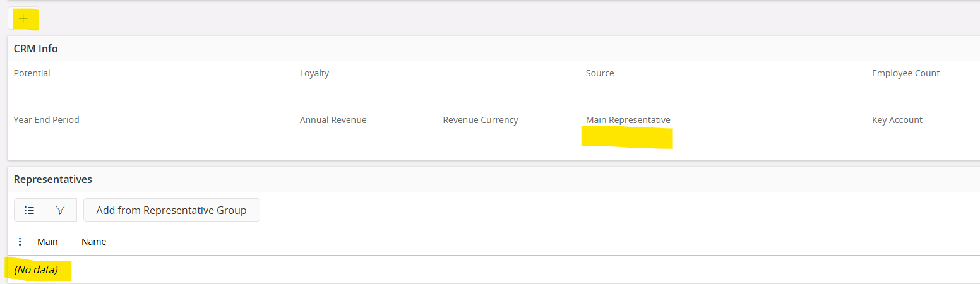This screenshot has height=284, width=980.
Task: Sort by the Name column header
Action: coord(93,242)
